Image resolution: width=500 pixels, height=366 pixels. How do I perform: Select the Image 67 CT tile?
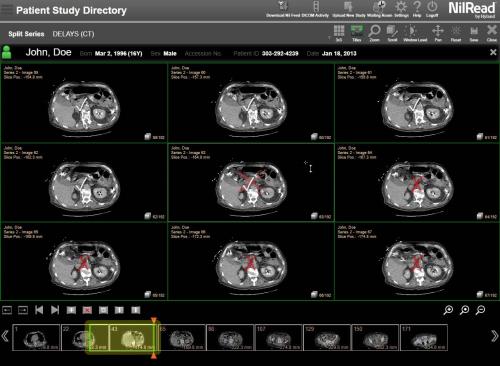pos(417,262)
